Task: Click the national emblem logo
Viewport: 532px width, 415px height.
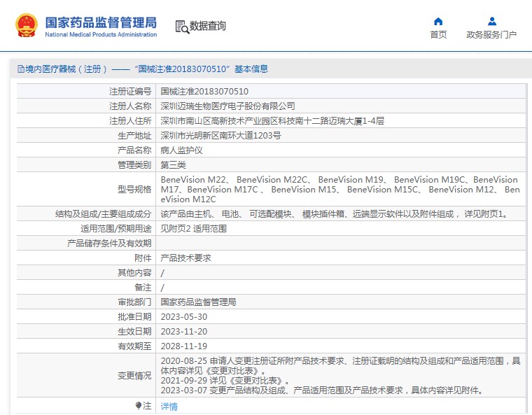Action: [26, 25]
